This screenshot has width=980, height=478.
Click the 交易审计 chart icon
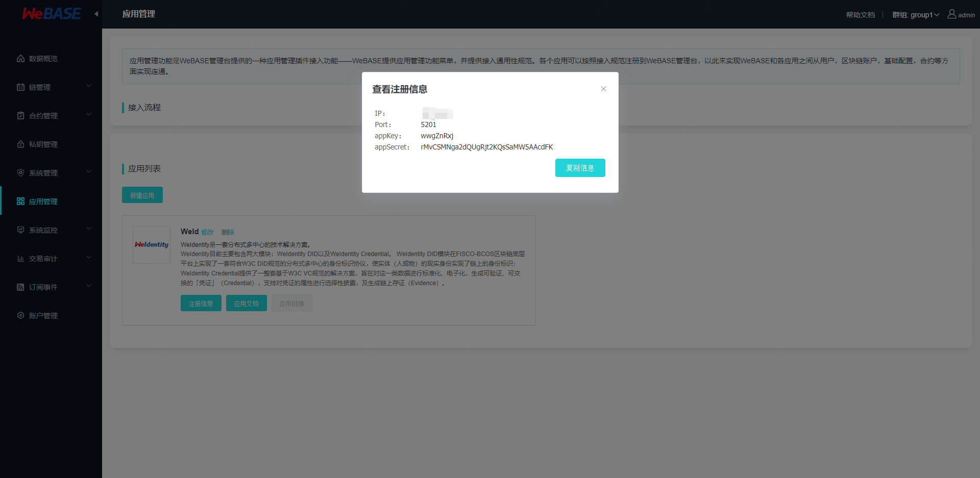20,258
